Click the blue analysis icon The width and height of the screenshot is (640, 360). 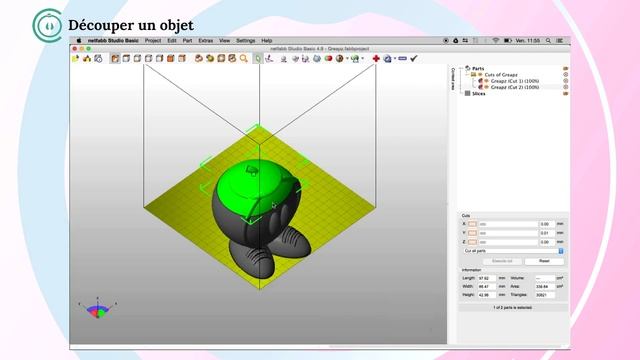[x=387, y=59]
